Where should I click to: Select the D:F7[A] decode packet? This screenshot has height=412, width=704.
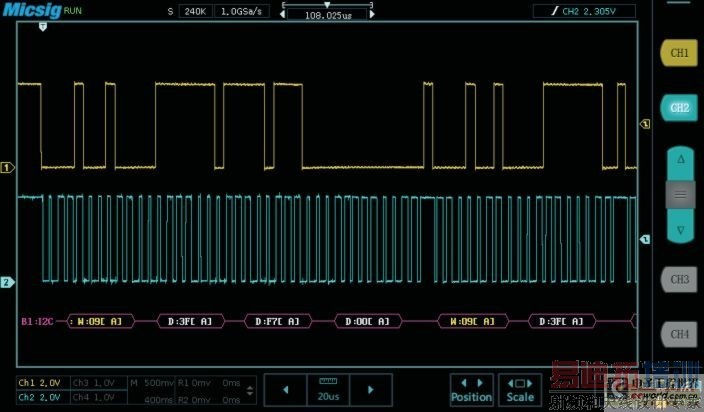(x=277, y=321)
